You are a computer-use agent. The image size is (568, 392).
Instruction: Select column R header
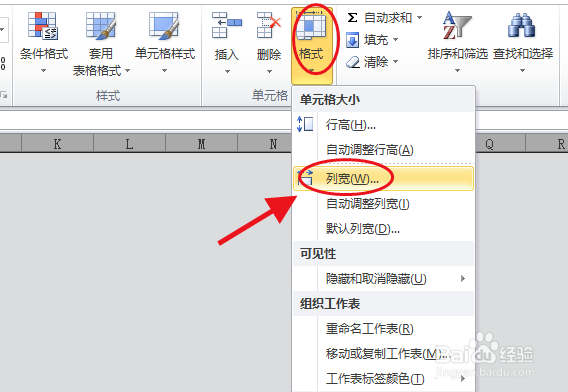click(x=547, y=144)
